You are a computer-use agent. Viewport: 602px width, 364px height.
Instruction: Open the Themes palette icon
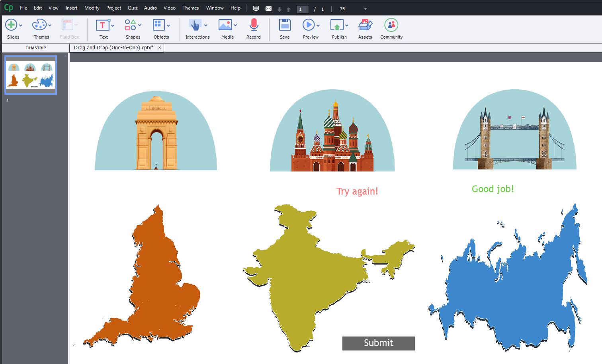(39, 25)
